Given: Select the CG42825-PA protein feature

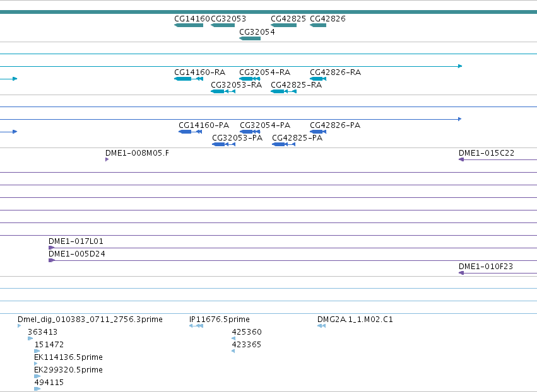Looking at the screenshot, I should tap(283, 144).
